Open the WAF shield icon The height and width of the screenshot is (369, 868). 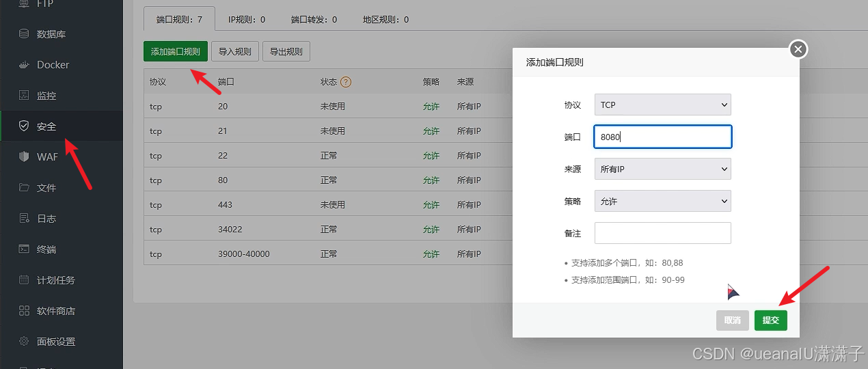pos(24,156)
